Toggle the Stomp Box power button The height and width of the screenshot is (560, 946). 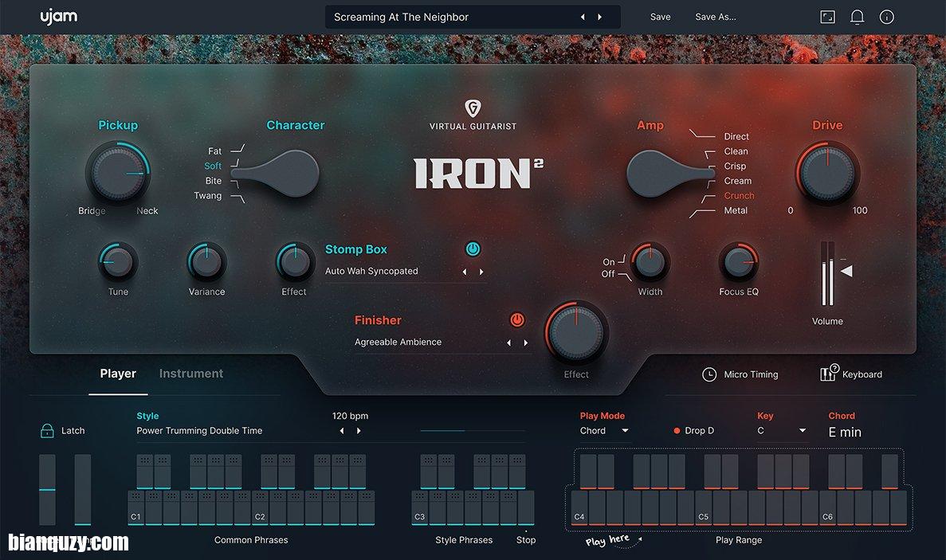(473, 249)
